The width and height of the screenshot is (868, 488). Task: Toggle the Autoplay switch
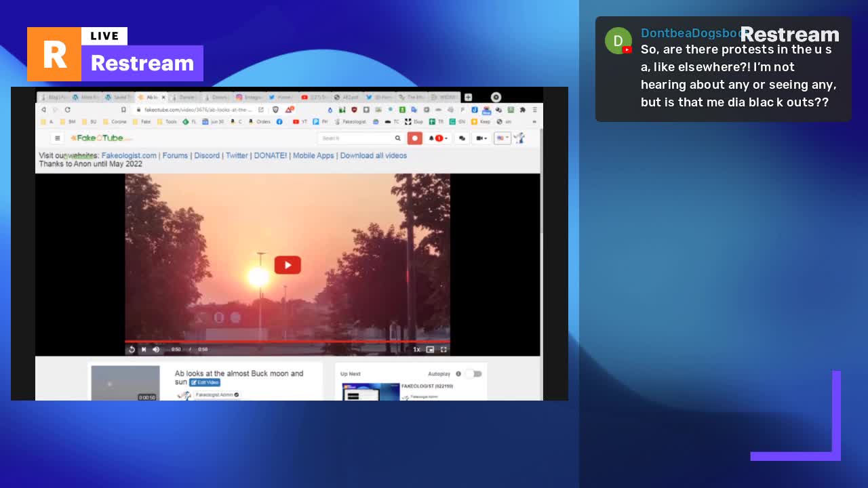473,373
